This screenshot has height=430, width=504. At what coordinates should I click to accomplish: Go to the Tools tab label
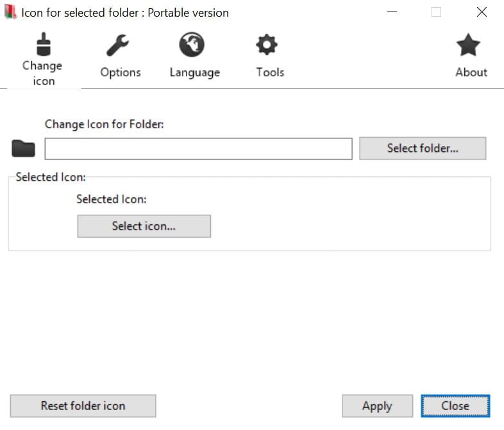[270, 72]
